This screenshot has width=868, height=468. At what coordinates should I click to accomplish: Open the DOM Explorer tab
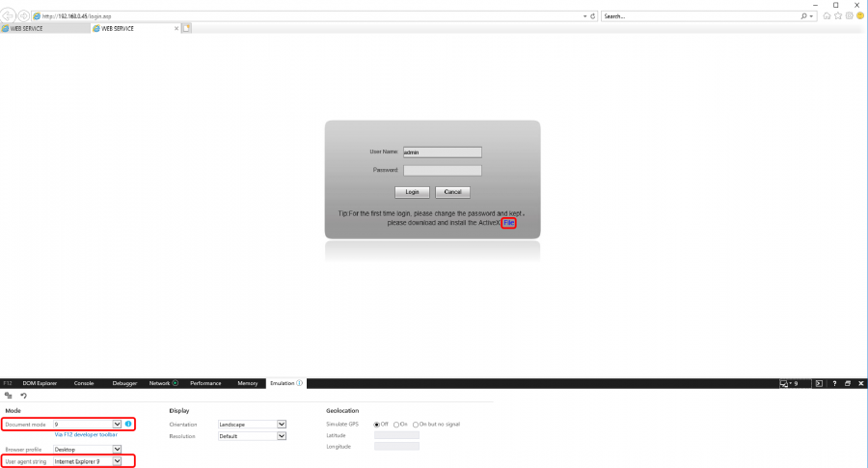[41, 383]
